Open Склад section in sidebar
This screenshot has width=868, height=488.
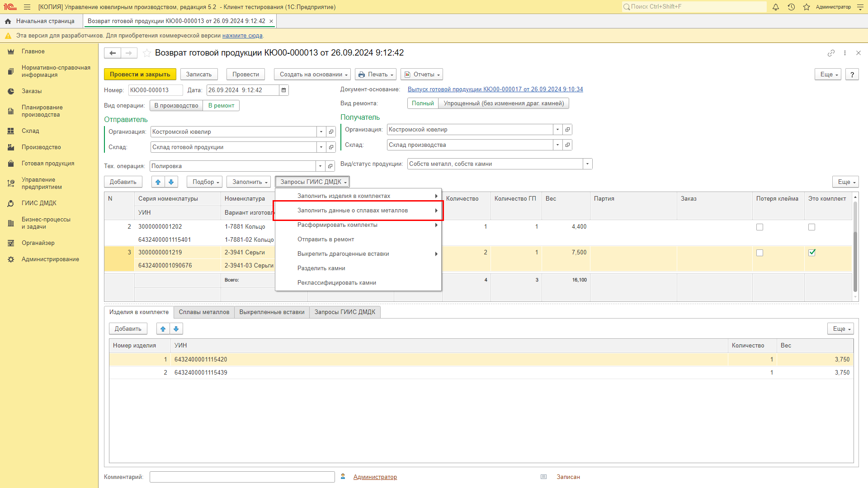pos(30,131)
